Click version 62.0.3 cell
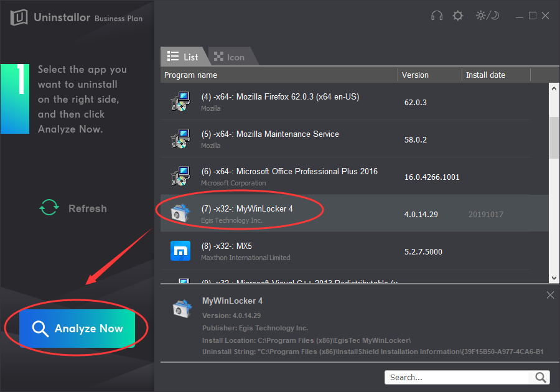The height and width of the screenshot is (392, 560). tap(416, 103)
